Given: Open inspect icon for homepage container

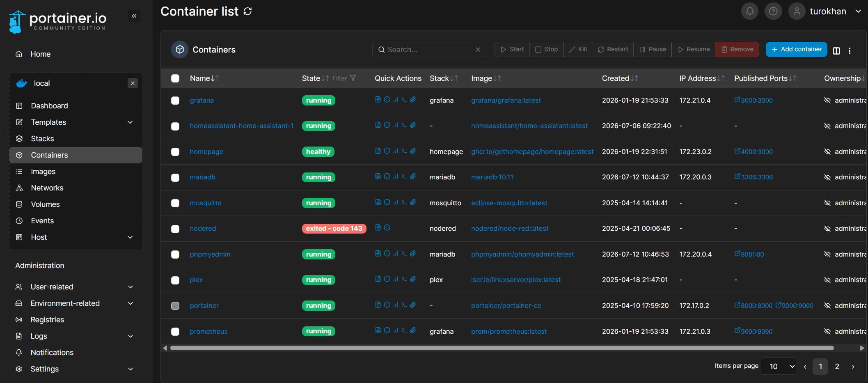Looking at the screenshot, I should point(387,151).
